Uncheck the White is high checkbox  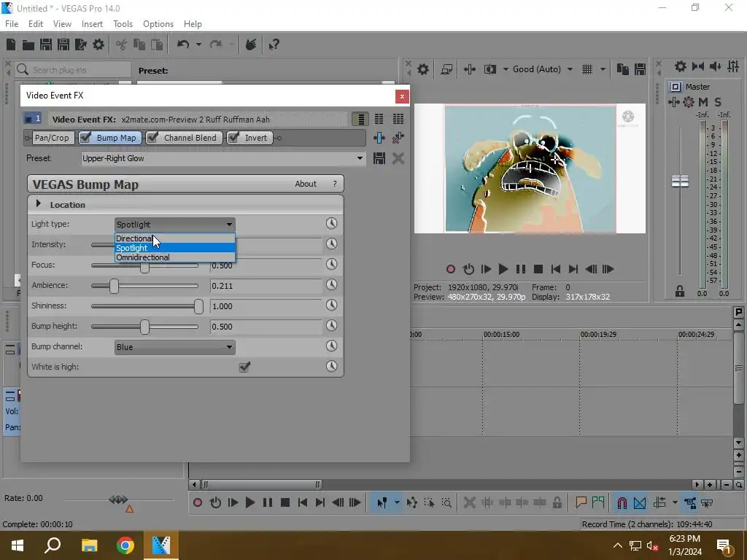pos(244,367)
